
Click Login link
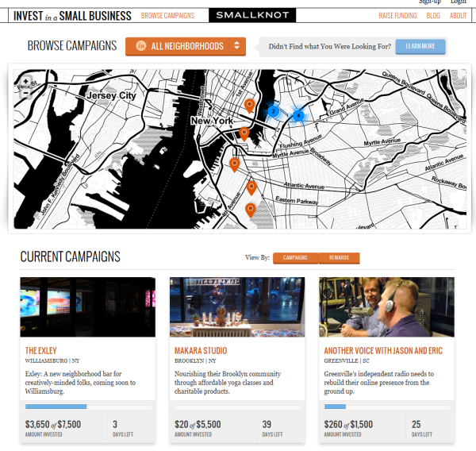[x=458, y=2]
